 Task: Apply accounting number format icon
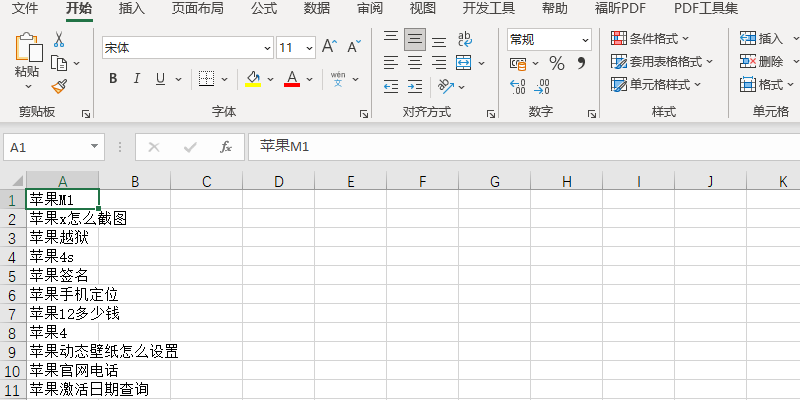tap(518, 63)
